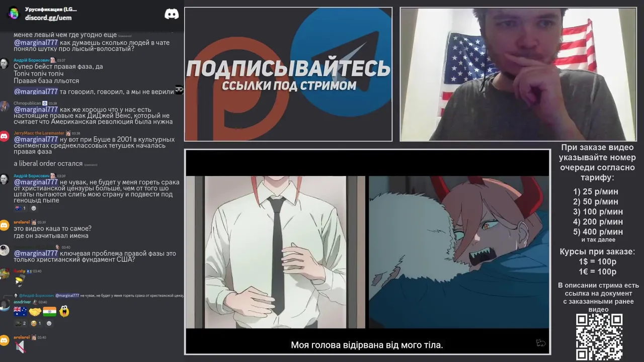Open the discord.gg/uem invite link
This screenshot has height=362, width=644.
(x=48, y=18)
